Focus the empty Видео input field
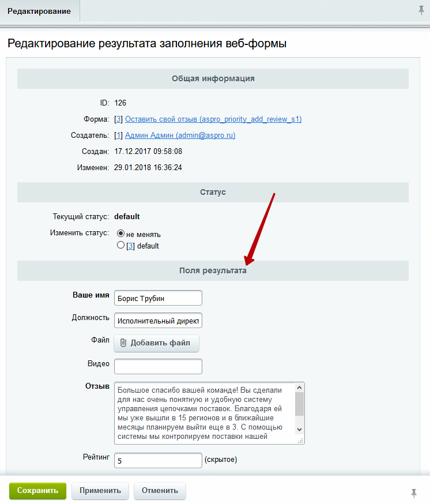Viewport: 430px width, 504px height. pos(158,366)
